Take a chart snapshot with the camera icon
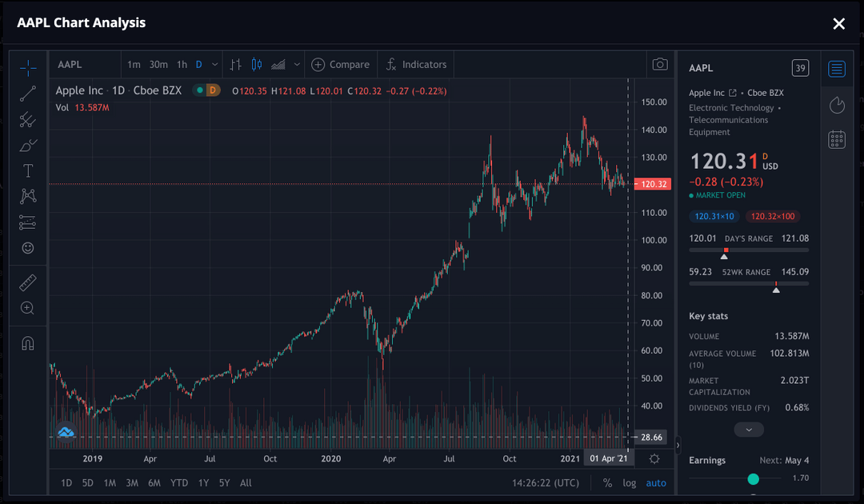This screenshot has height=504, width=864. [x=658, y=64]
